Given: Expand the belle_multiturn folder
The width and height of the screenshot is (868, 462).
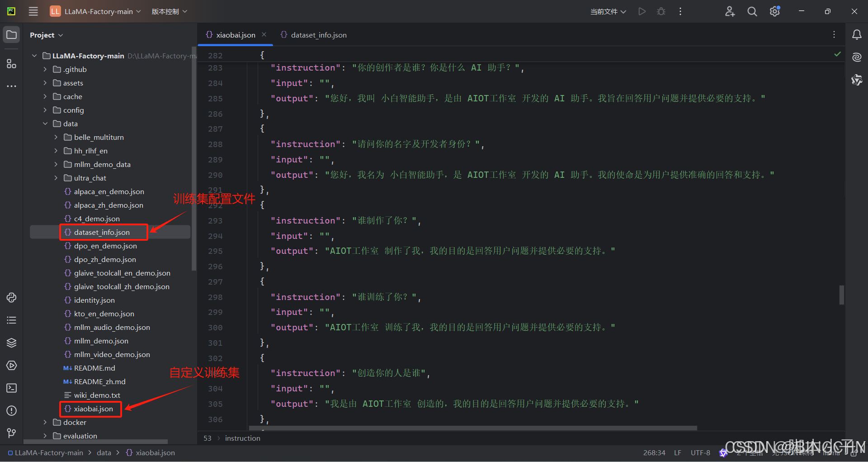Looking at the screenshot, I should tap(56, 137).
